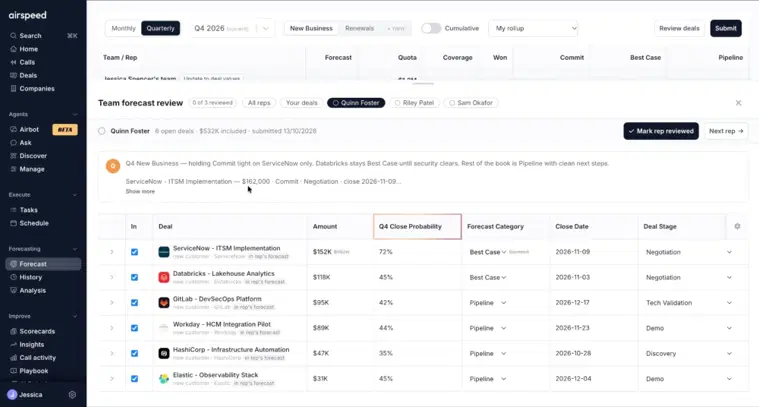This screenshot has height=407, width=759.
Task: Open the Forecast page
Action: click(43, 264)
